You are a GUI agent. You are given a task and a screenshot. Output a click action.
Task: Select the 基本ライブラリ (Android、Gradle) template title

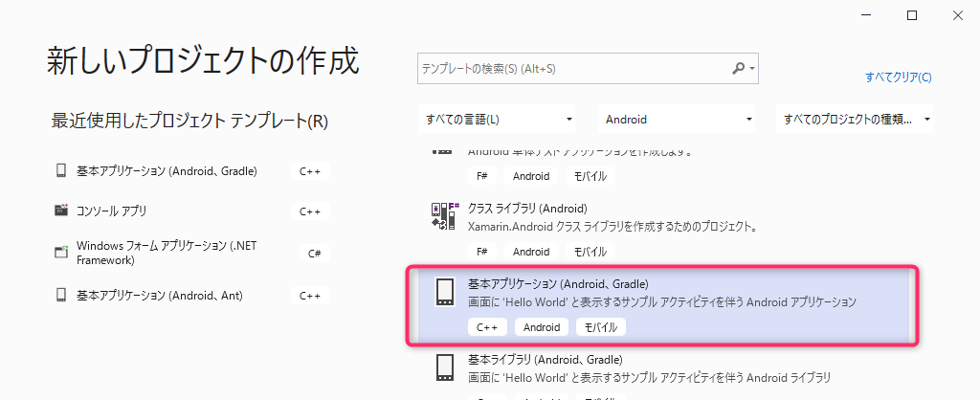(545, 360)
